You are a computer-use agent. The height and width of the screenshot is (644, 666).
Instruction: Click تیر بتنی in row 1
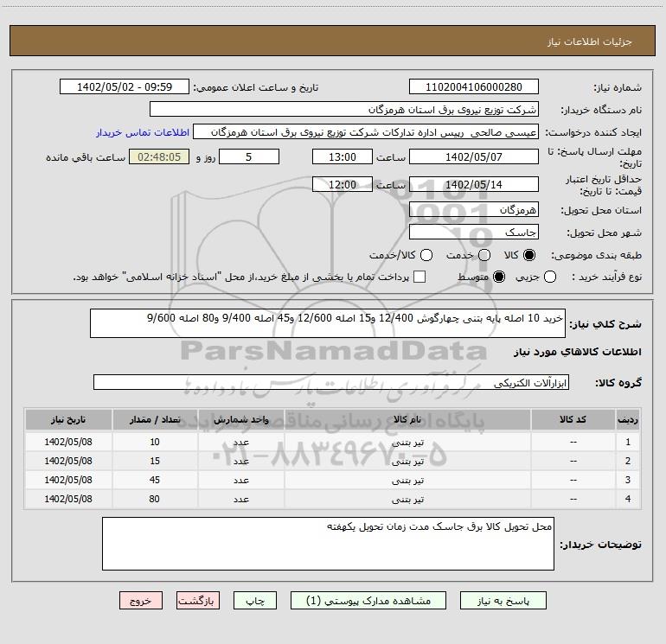point(407,443)
